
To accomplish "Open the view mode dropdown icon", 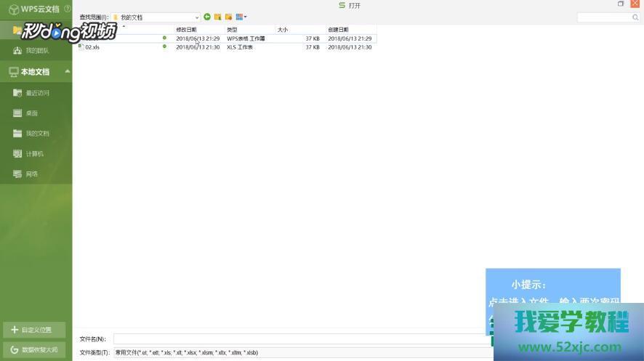I will click(241, 17).
